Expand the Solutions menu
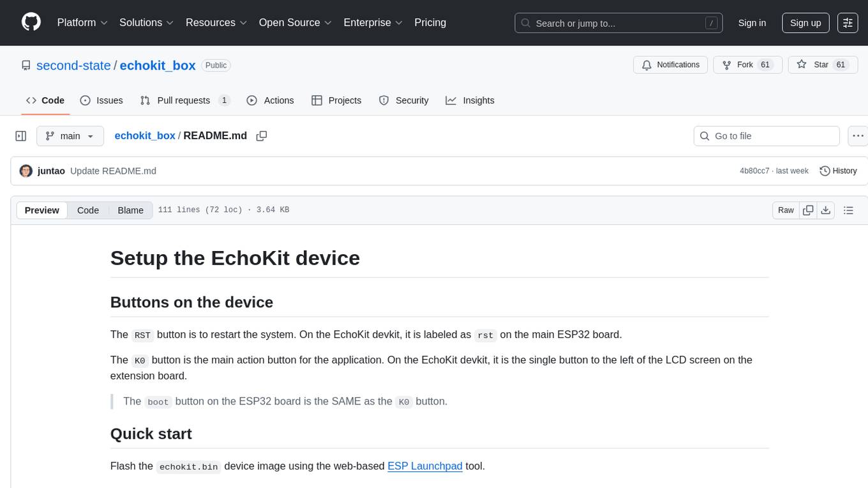Image resolution: width=868 pixels, height=488 pixels. [147, 22]
